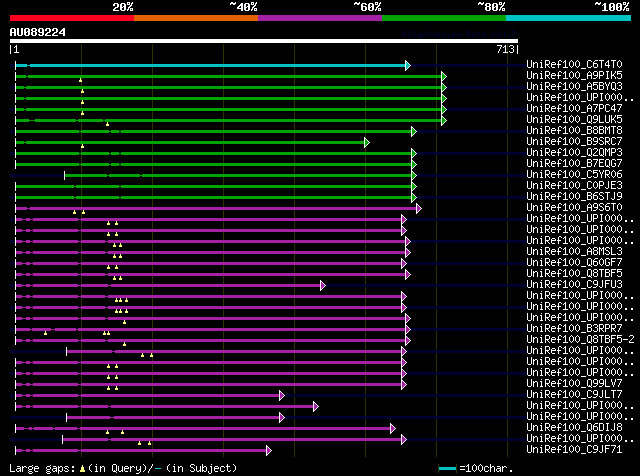The width and height of the screenshot is (640, 476).
Task: Open the UniRef100_B6STJ9 hit label
Action: tap(574, 197)
